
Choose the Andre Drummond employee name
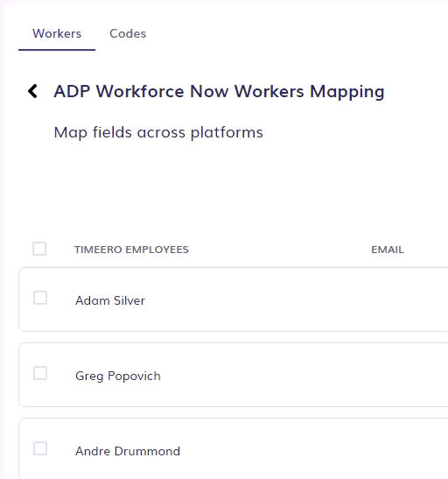[128, 451]
